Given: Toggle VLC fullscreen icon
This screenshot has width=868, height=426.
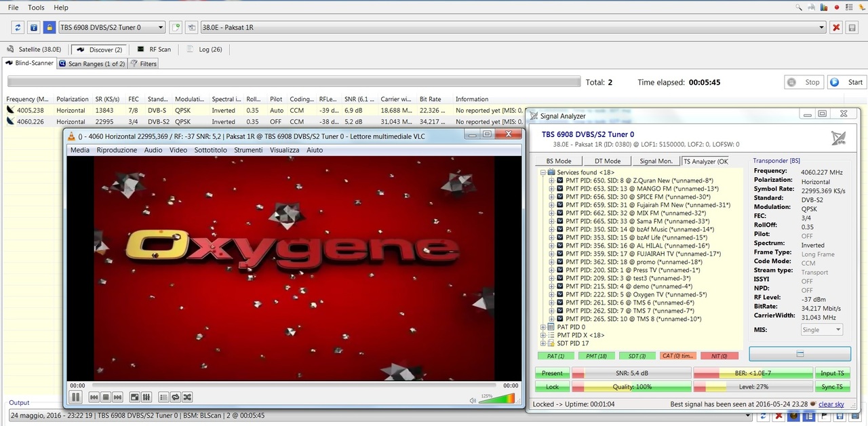Looking at the screenshot, I should coord(134,397).
